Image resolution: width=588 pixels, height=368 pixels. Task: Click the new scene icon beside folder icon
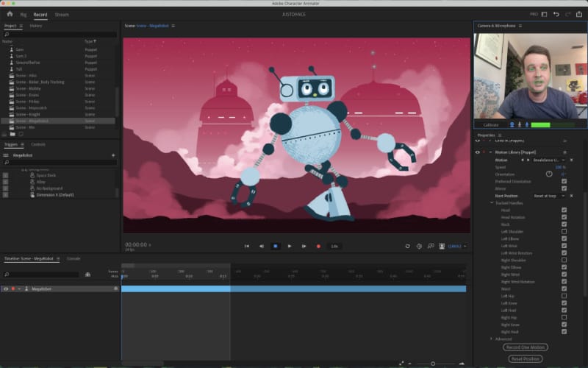21,134
